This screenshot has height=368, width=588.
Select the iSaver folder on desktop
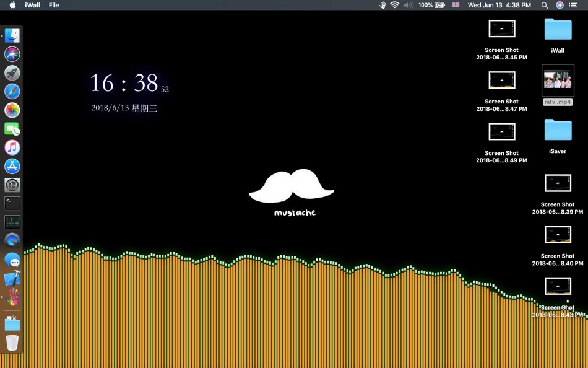pos(558,131)
